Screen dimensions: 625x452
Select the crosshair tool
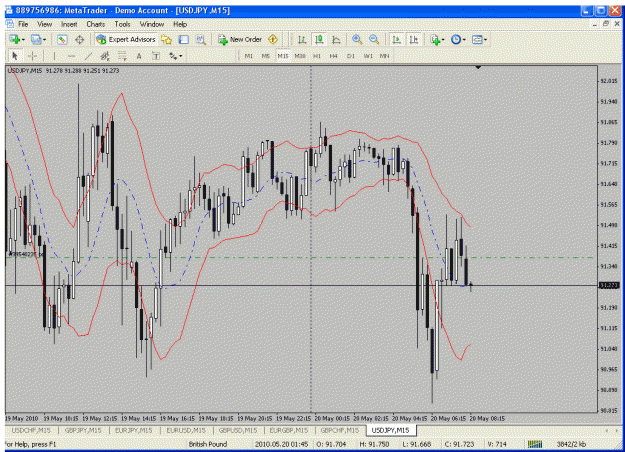click(33, 56)
